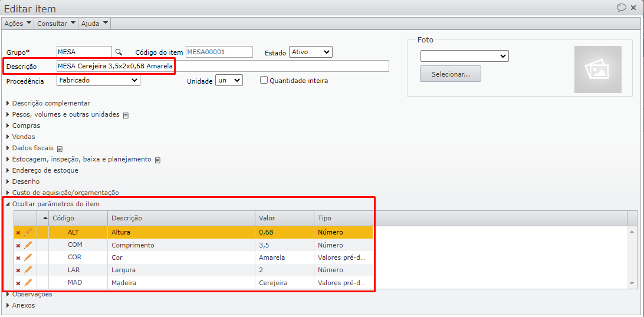Open the Ações menu

pyautogui.click(x=18, y=24)
